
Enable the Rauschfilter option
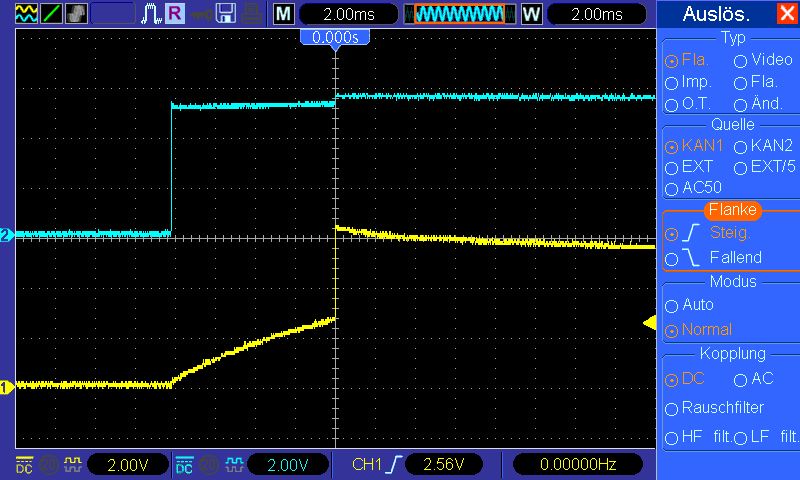point(672,408)
